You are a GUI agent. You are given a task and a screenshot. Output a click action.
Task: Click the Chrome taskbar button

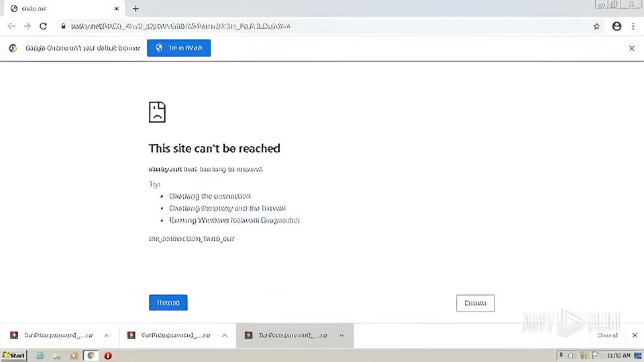[x=91, y=356]
